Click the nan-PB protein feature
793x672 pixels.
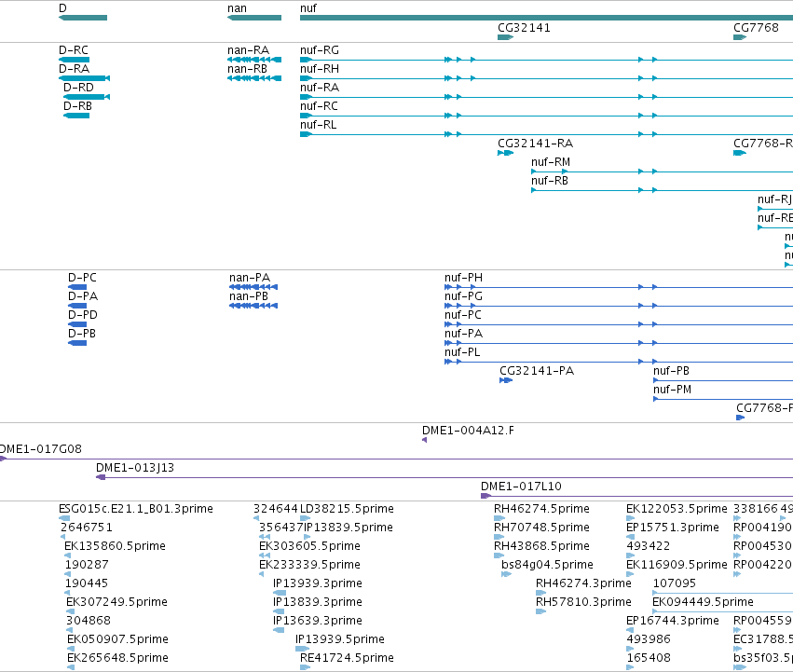(253, 306)
